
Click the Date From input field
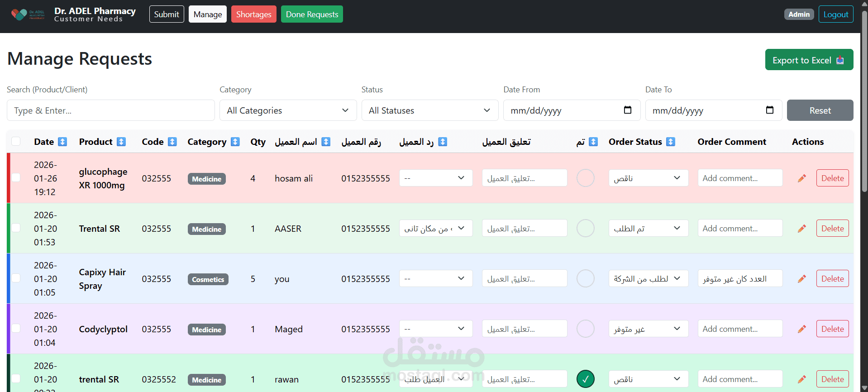point(572,110)
